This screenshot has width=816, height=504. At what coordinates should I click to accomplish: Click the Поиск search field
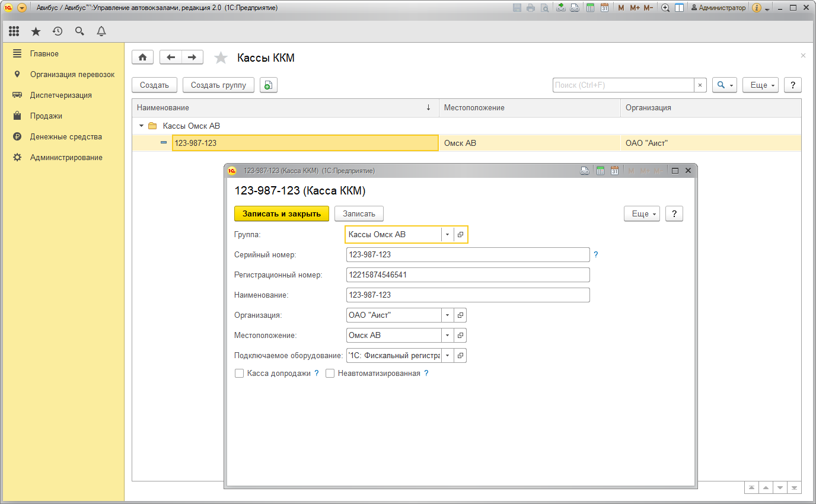coord(623,85)
